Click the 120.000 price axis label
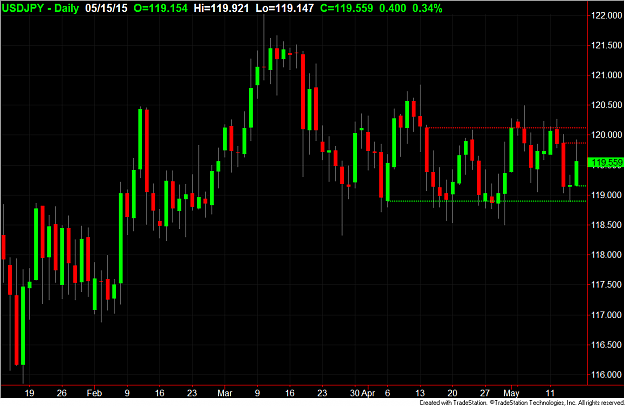The image size is (625, 406). click(606, 135)
